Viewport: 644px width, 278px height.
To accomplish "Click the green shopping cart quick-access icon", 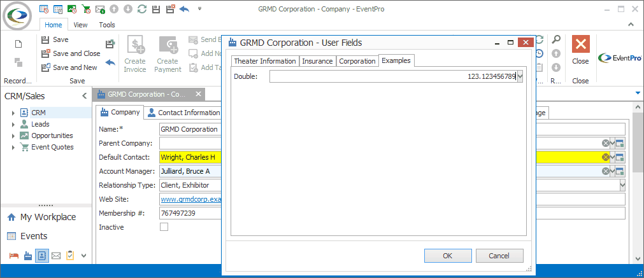I will [x=86, y=9].
